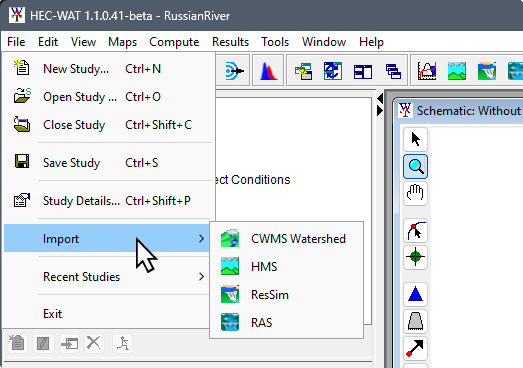The width and height of the screenshot is (523, 368).
Task: Click Save Study in File menu
Action: click(108, 163)
